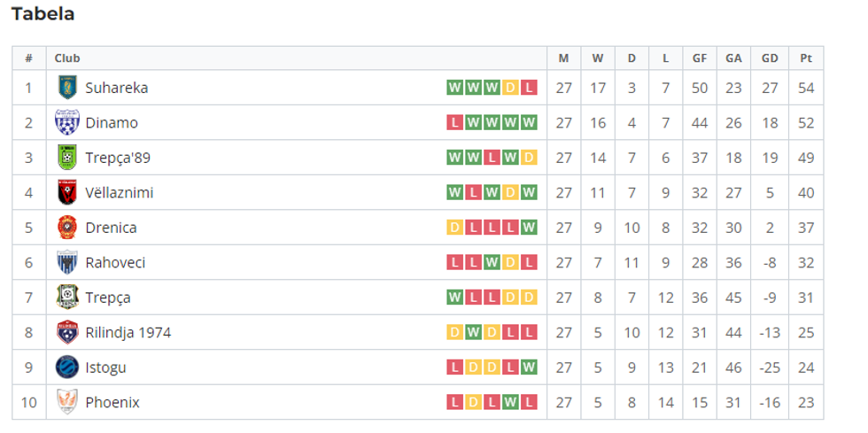Click the Drenica club badge

(x=67, y=228)
